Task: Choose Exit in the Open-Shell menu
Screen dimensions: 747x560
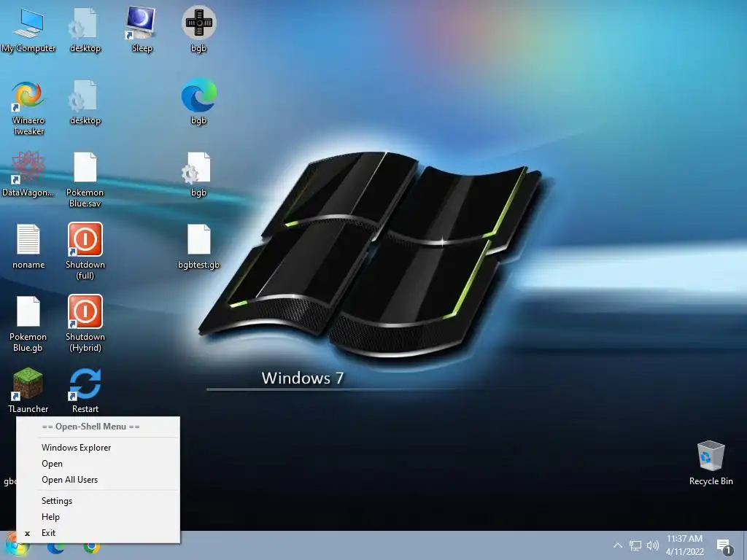Action: [98, 533]
